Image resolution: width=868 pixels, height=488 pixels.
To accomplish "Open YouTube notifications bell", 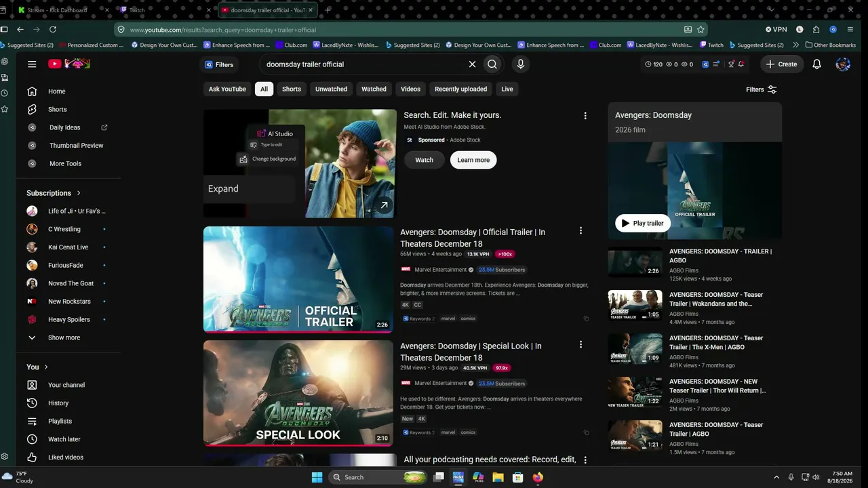I will click(x=817, y=64).
